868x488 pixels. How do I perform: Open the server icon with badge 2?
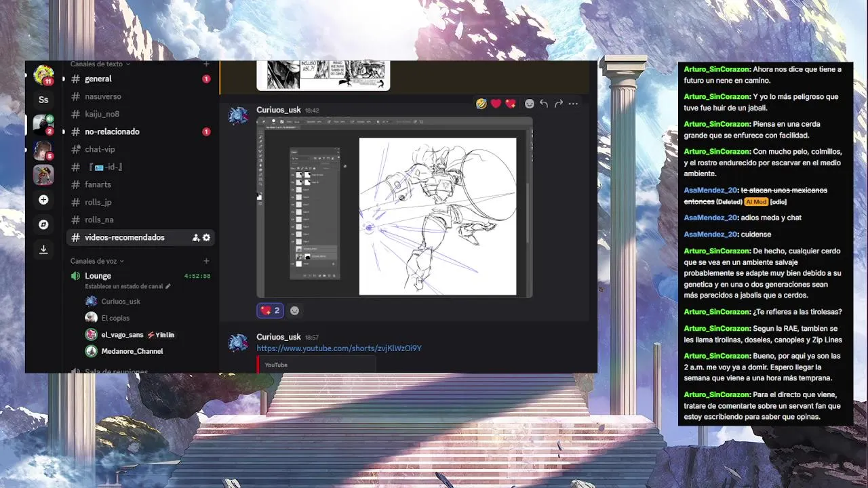point(43,125)
